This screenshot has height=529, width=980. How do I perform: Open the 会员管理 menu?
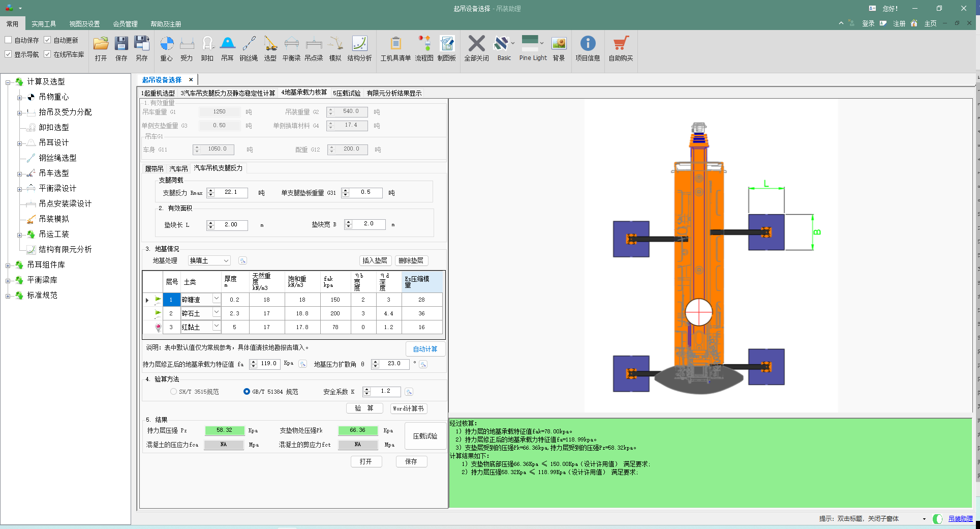click(125, 24)
